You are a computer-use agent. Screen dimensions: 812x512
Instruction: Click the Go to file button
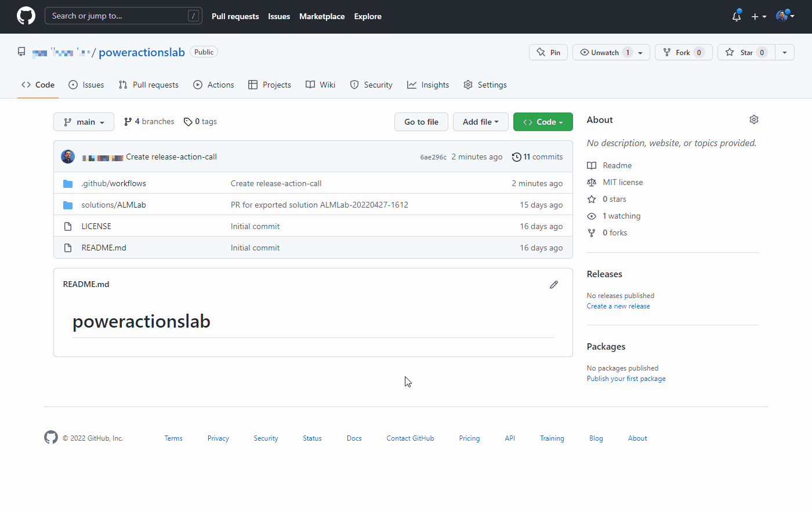(x=421, y=122)
